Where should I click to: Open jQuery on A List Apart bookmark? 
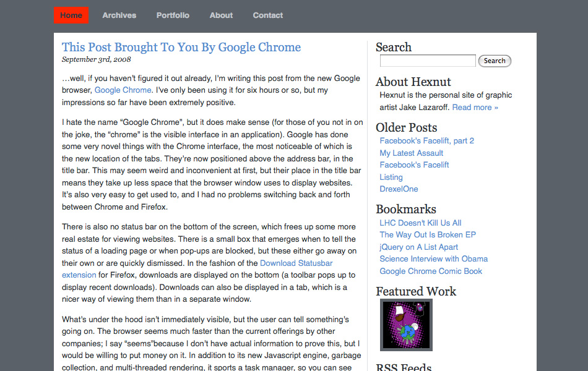pyautogui.click(x=419, y=247)
